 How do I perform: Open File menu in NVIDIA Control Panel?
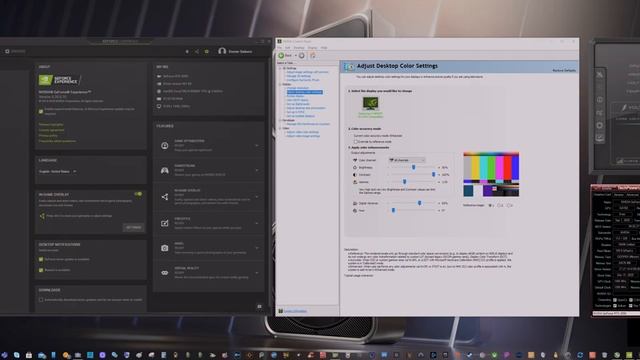[280, 48]
